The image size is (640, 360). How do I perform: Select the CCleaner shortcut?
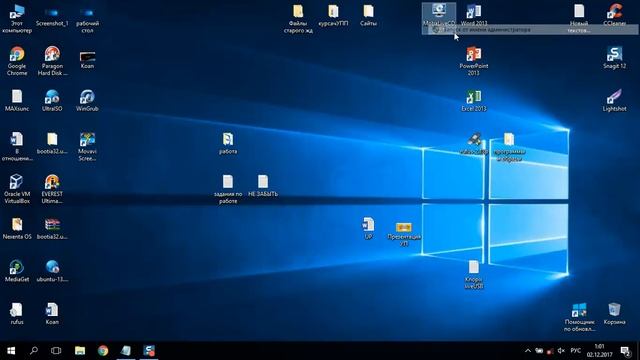615,15
